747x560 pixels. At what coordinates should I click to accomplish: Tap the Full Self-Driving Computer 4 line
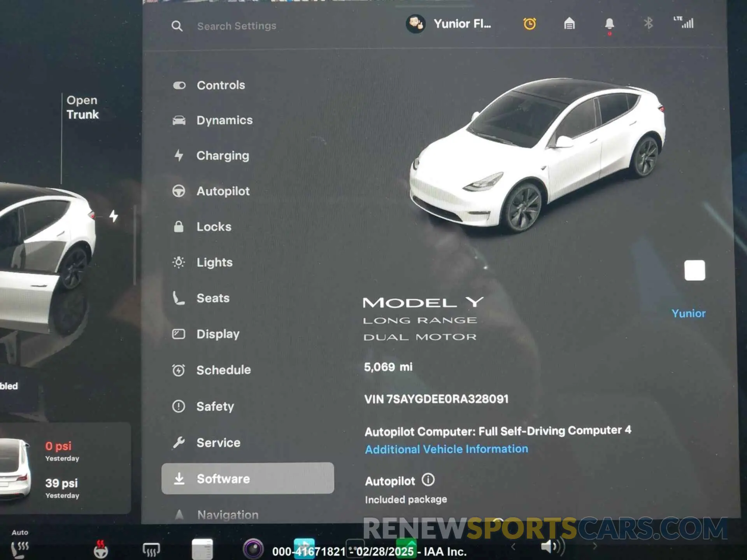click(498, 431)
